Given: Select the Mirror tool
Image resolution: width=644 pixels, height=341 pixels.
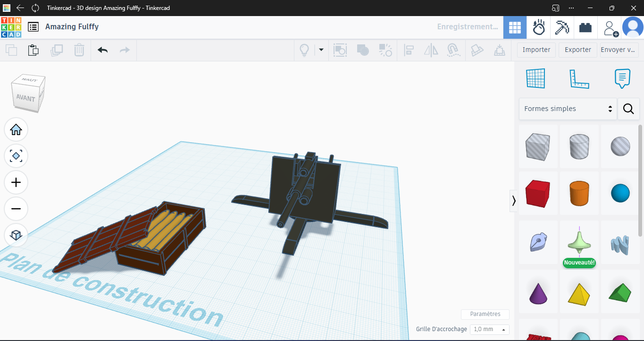Looking at the screenshot, I should 431,50.
